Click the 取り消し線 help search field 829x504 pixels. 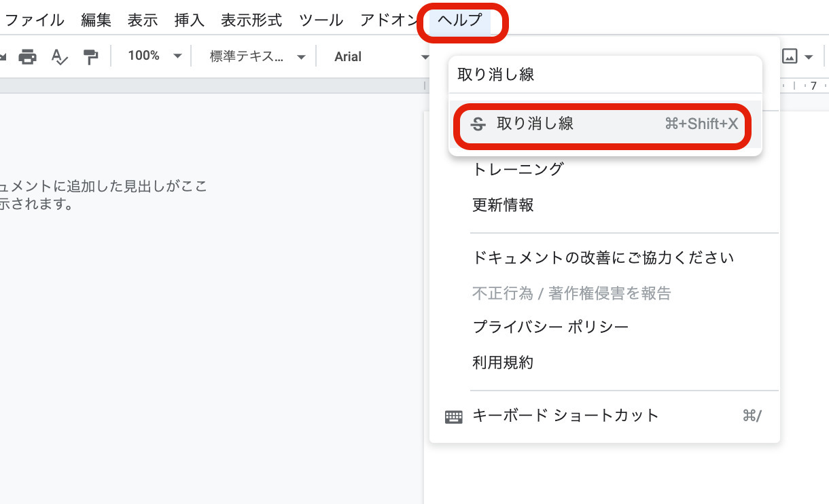pos(605,75)
